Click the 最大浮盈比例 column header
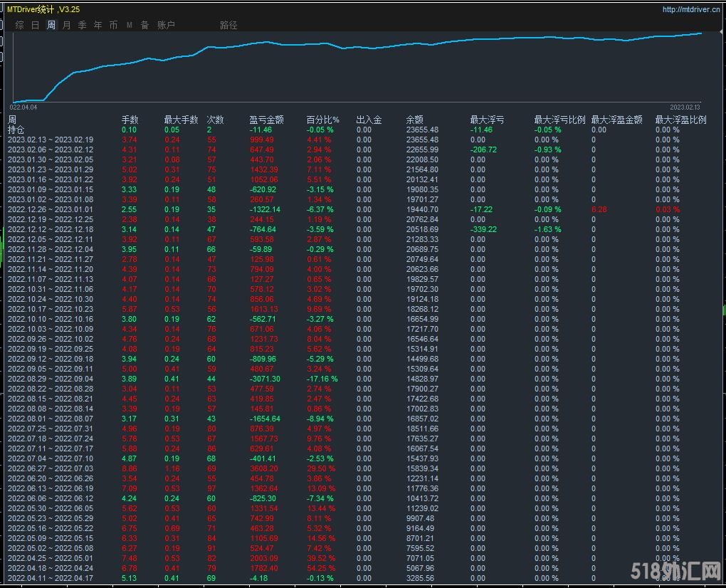This screenshot has height=588, width=726. pos(681,120)
